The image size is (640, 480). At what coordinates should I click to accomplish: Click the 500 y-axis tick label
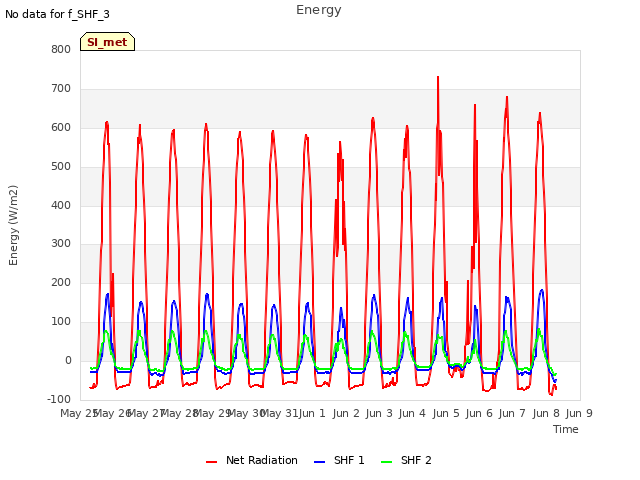(61, 167)
